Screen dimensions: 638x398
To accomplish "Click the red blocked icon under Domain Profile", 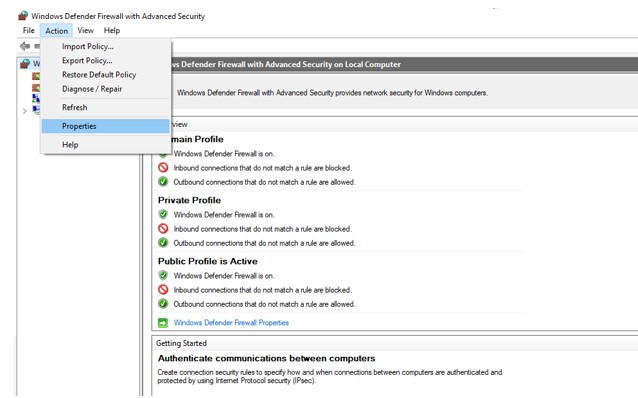I will tap(163, 168).
